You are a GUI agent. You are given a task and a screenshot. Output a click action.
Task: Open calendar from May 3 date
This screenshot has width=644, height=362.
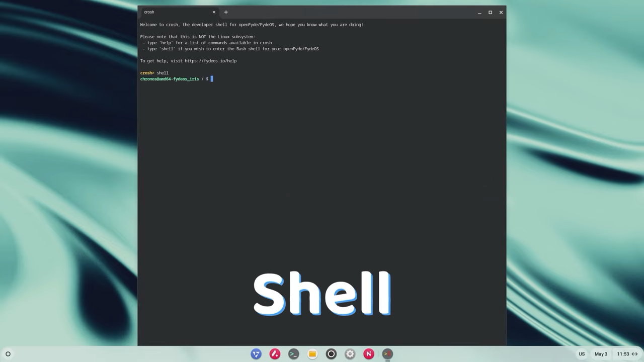(x=601, y=354)
